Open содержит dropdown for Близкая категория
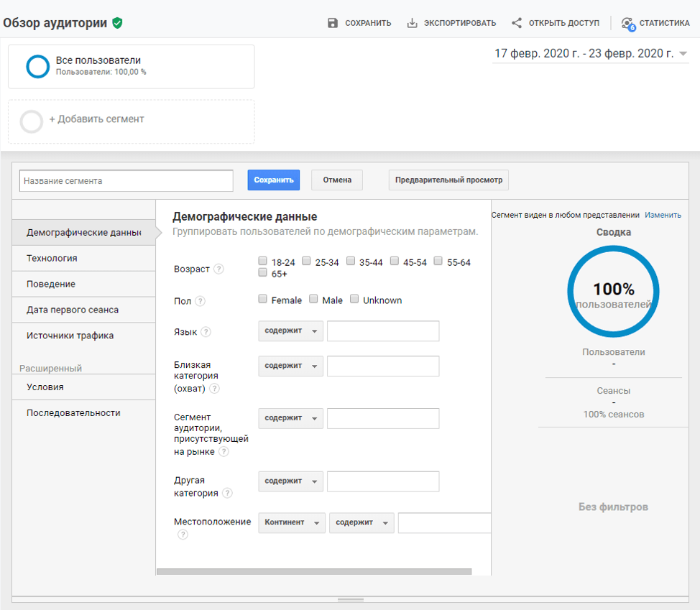This screenshot has height=610, width=700. 290,366
